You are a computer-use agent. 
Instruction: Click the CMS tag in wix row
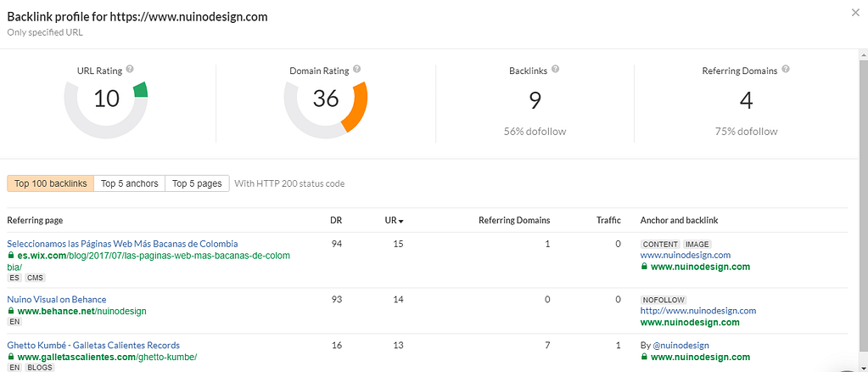click(34, 277)
